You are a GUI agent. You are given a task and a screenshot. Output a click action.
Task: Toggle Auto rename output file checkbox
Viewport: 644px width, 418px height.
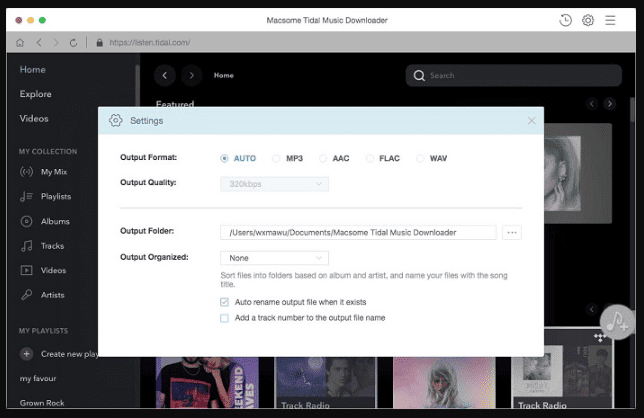[224, 302]
